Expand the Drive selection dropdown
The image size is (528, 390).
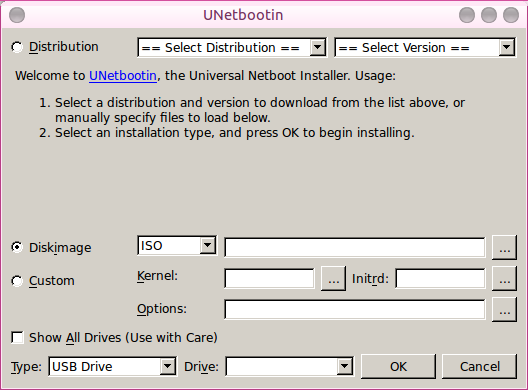289,366
